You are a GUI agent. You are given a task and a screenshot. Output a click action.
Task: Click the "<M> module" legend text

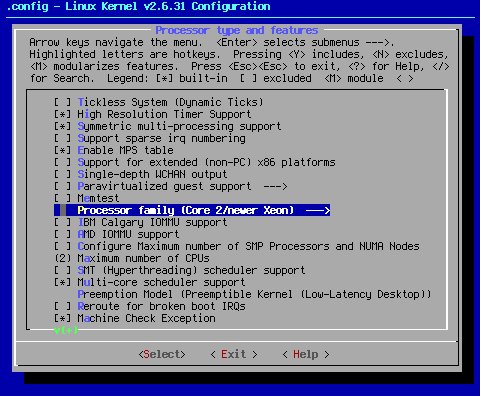click(x=354, y=78)
